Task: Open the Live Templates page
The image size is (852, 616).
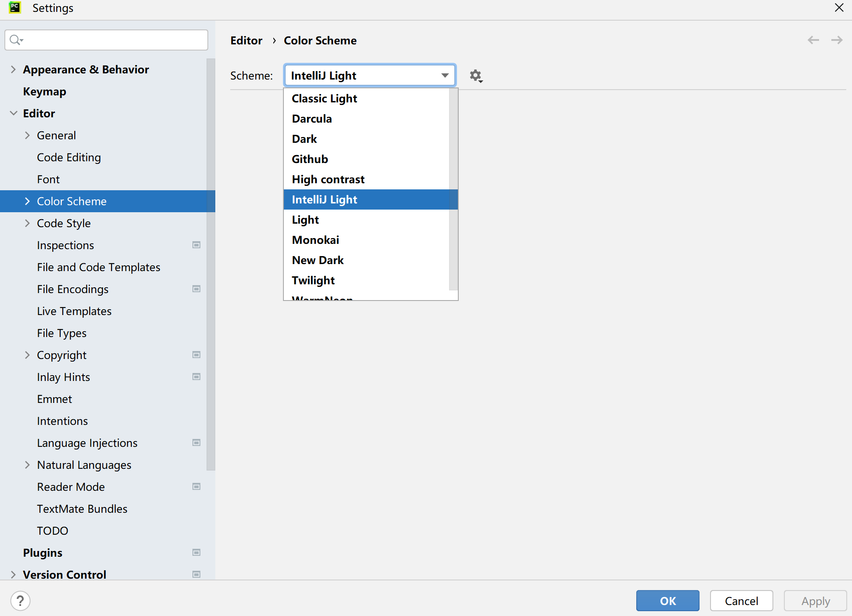Action: coord(74,311)
